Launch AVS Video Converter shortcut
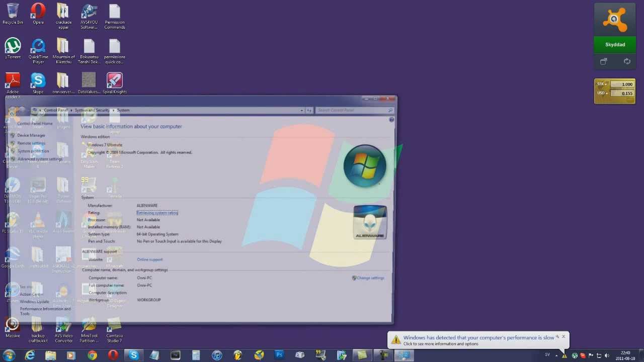 point(63,329)
